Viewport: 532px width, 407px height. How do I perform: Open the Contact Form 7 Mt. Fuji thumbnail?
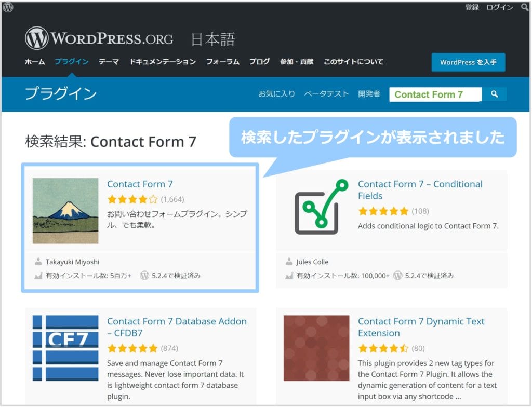click(x=65, y=211)
